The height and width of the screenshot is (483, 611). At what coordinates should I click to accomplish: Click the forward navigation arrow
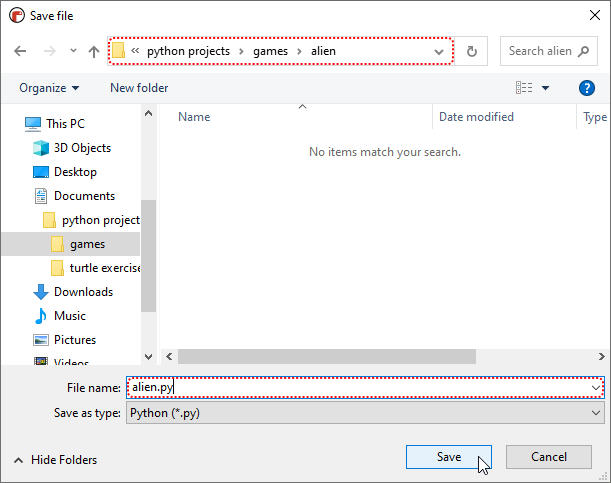[49, 51]
